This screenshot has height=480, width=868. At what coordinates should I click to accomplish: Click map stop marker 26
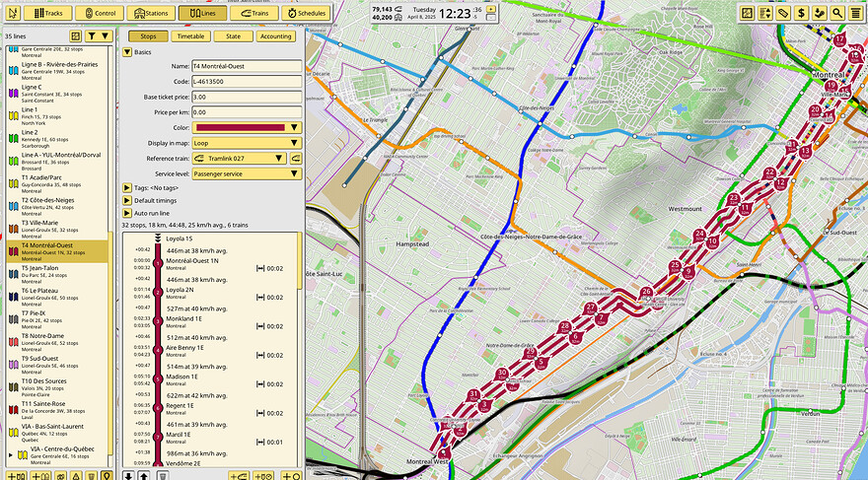(646, 294)
